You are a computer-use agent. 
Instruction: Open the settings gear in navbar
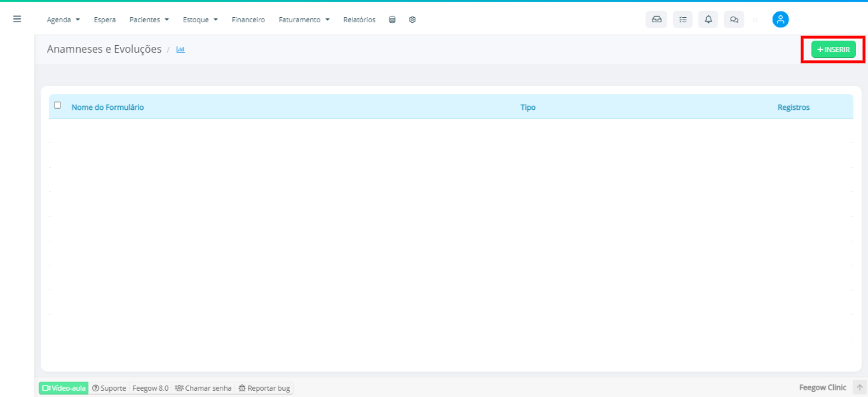pos(412,19)
